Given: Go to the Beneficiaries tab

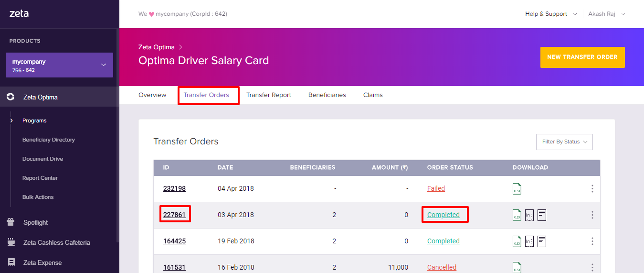Looking at the screenshot, I should (x=327, y=95).
